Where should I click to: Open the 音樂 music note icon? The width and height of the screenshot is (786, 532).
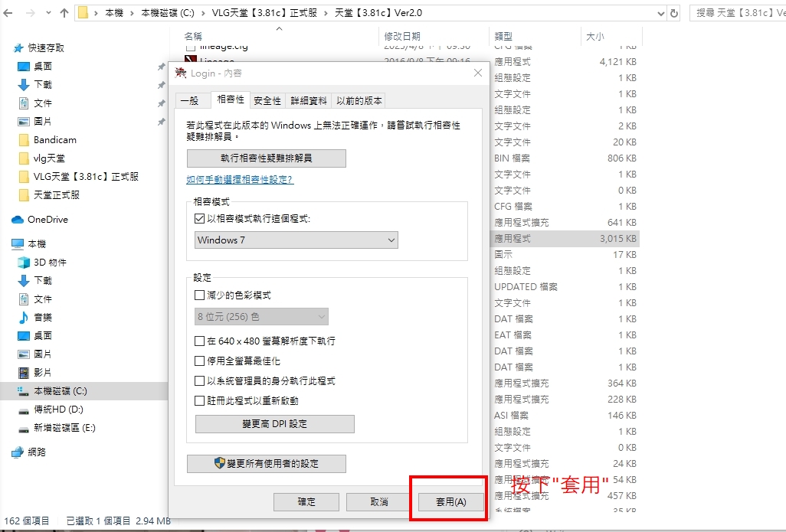[x=24, y=318]
